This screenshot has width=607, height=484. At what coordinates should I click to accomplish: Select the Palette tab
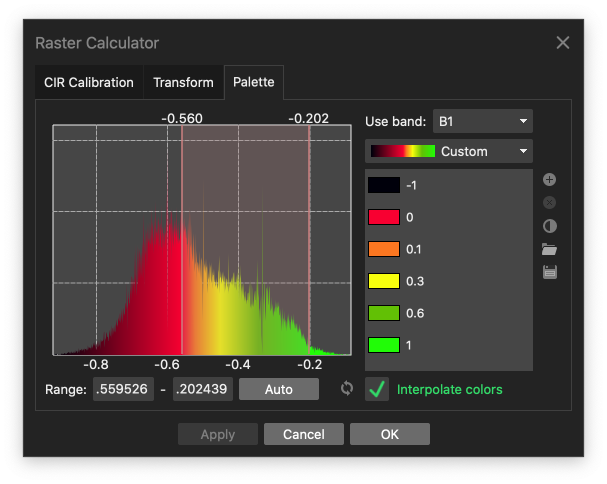pos(253,82)
